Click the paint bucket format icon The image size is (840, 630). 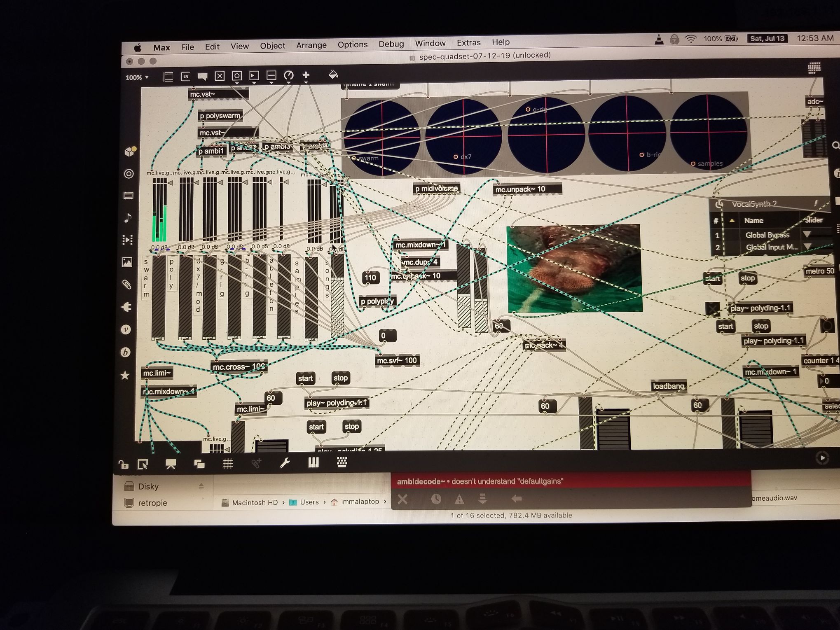pyautogui.click(x=333, y=75)
